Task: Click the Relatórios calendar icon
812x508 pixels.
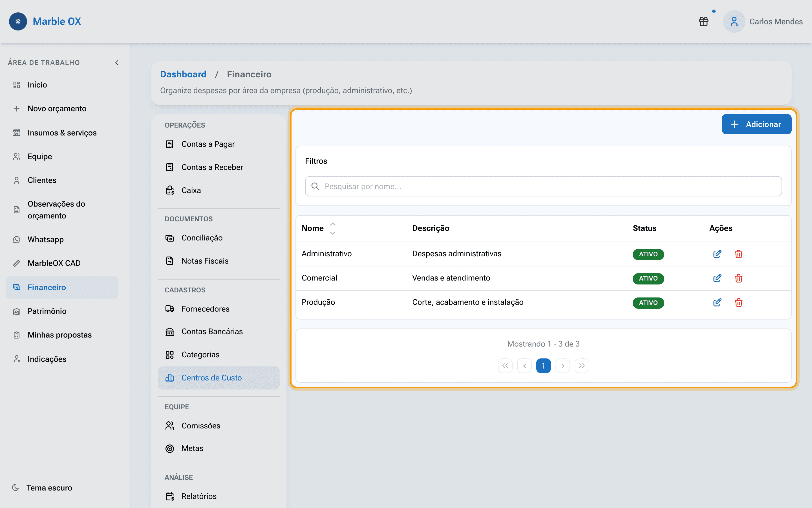Action: click(170, 496)
